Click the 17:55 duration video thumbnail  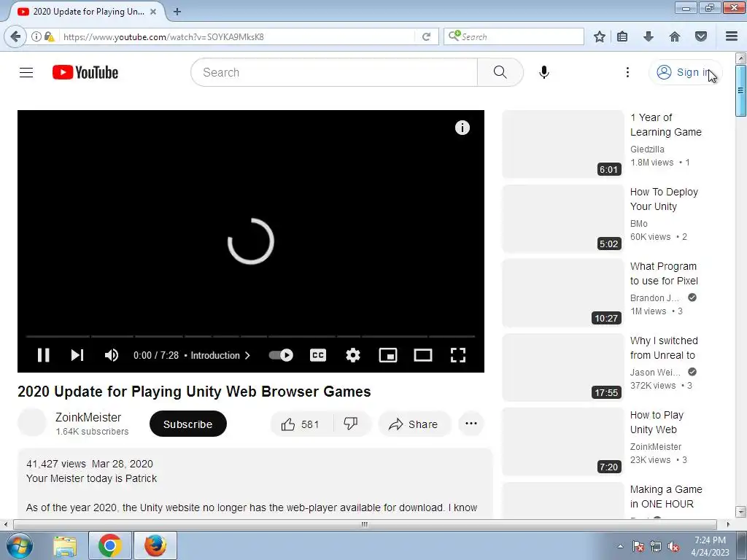[563, 367]
